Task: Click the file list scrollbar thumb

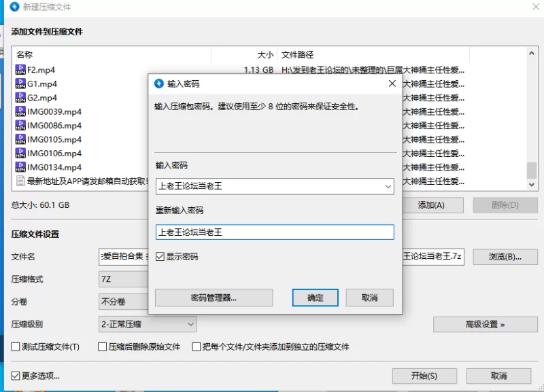Action: [x=532, y=170]
